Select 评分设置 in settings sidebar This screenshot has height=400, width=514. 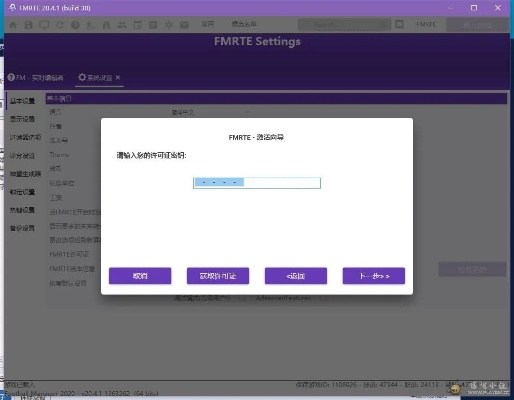(x=22, y=156)
